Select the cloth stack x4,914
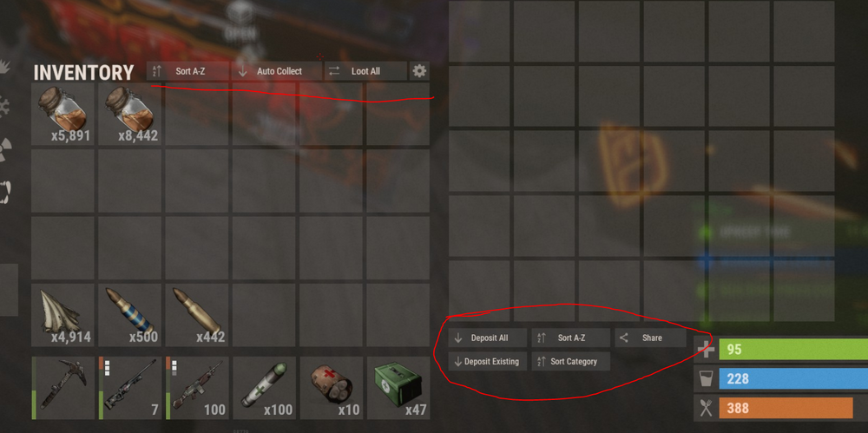868x433 pixels. pyautogui.click(x=63, y=315)
